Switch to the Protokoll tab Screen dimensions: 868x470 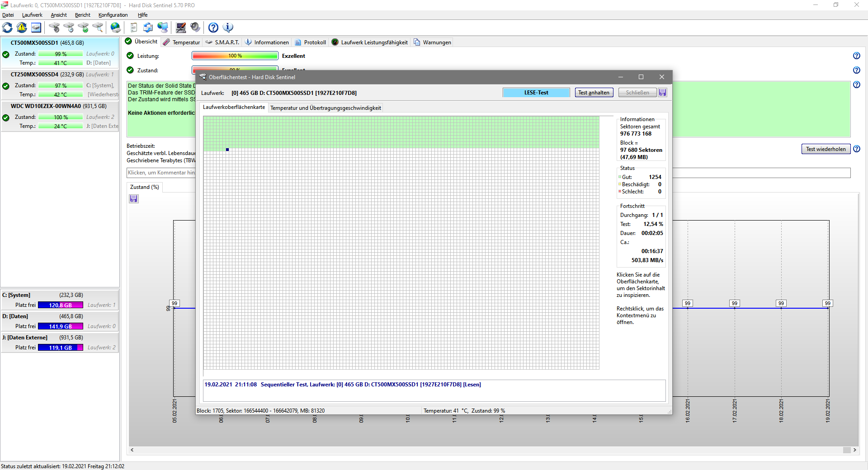click(310, 42)
